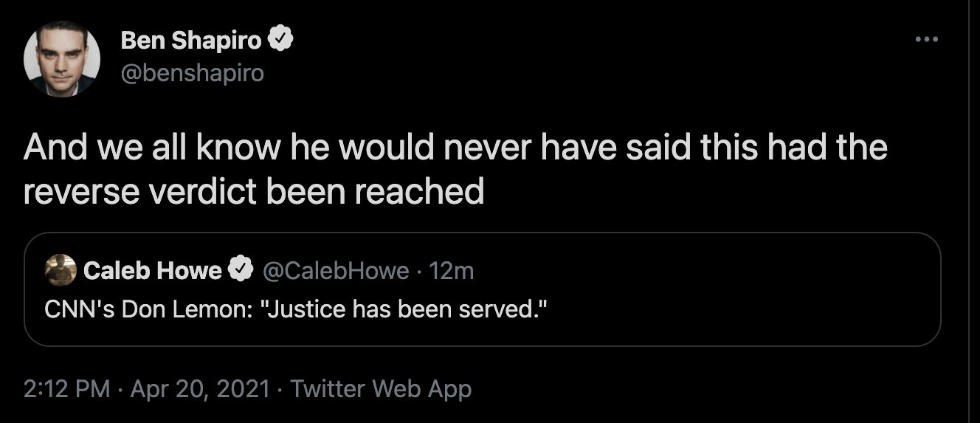Visit the @benshapiro handle link
This screenshot has height=423, width=980.
192,74
